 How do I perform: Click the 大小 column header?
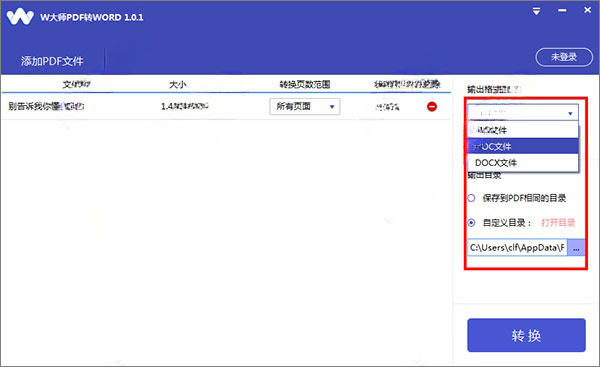pyautogui.click(x=178, y=84)
